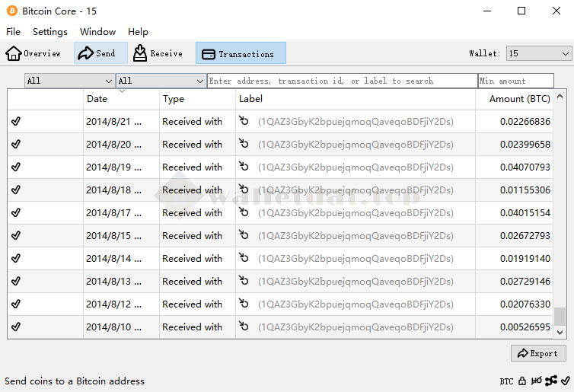574x392 pixels.
Task: Switch to the Receive tab
Action: pyautogui.click(x=158, y=53)
